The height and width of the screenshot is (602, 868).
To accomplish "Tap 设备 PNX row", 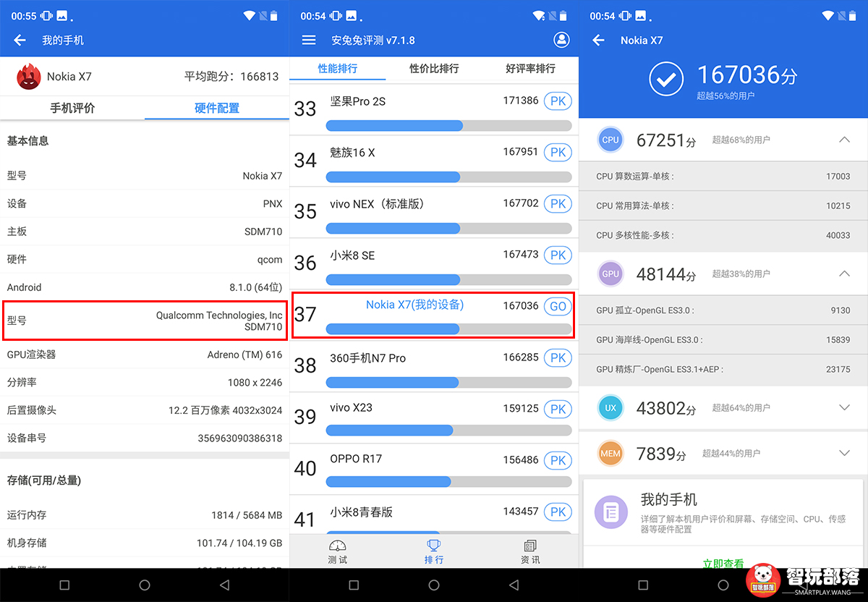I will click(x=145, y=204).
